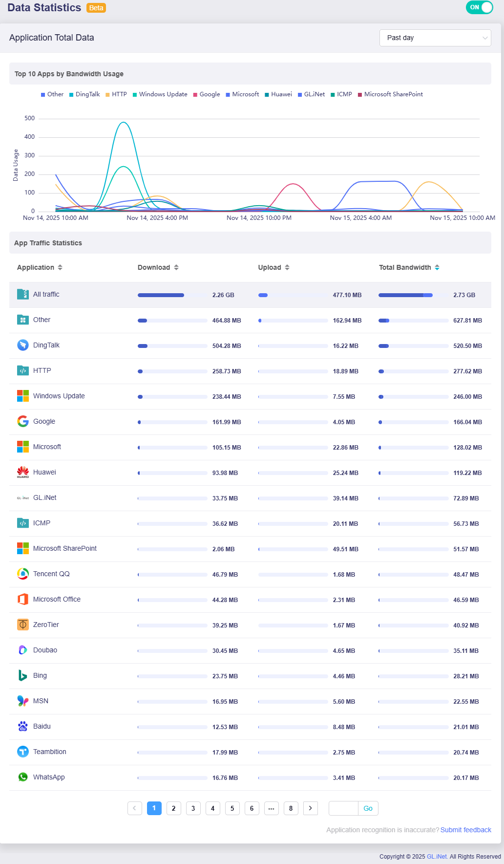Toggle GL.iNet series in chart legend
The image size is (504, 864).
[x=311, y=94]
